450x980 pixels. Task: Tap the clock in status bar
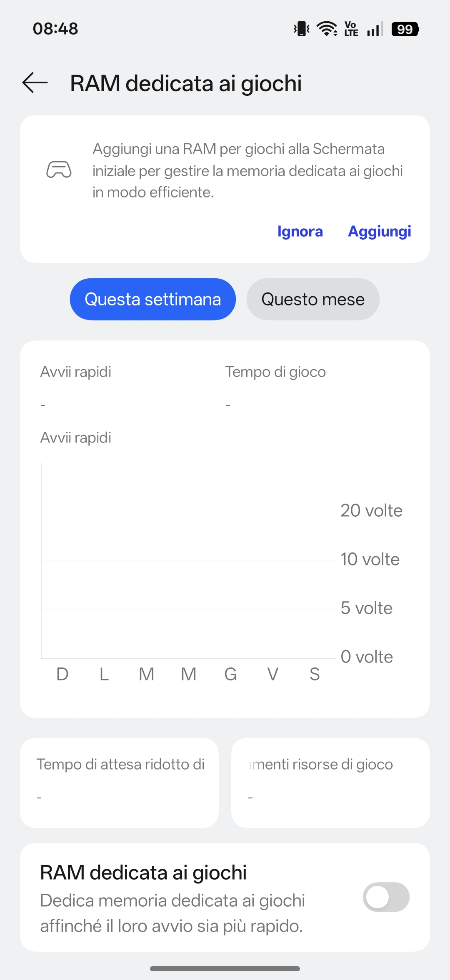(55, 29)
